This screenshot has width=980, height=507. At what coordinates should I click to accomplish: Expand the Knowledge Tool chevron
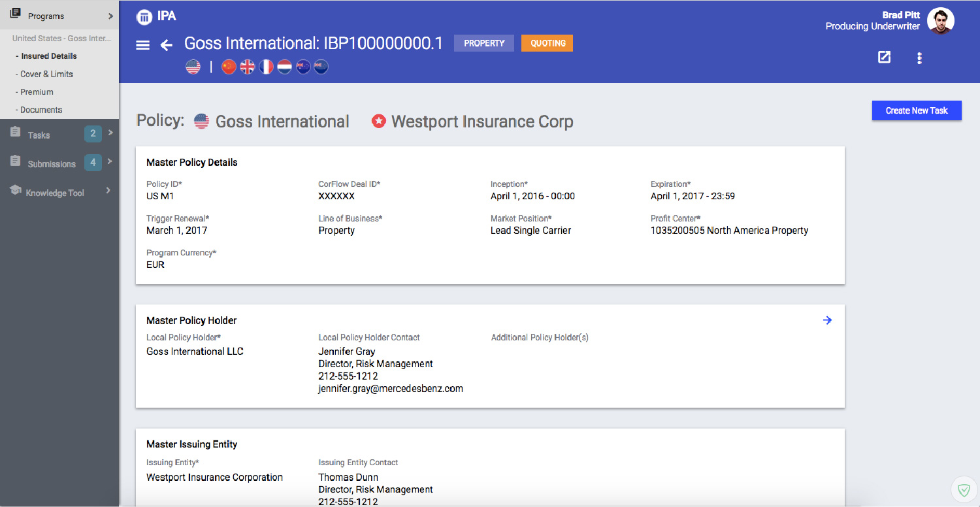click(x=108, y=191)
